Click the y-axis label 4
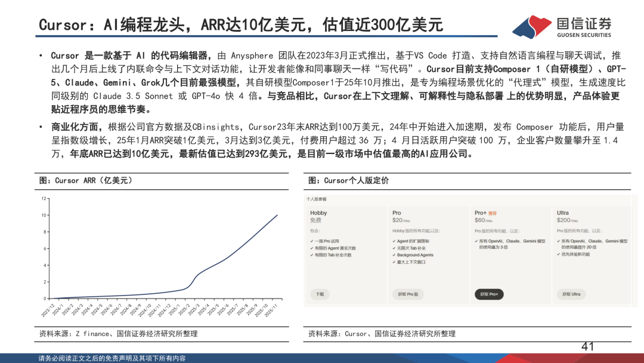This screenshot has height=363, width=644. tap(45, 265)
